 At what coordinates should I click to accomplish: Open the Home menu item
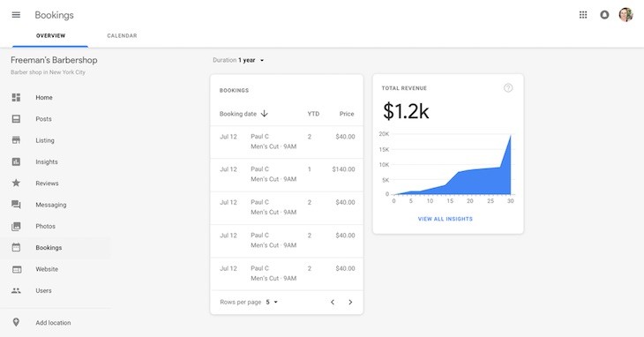tap(44, 97)
